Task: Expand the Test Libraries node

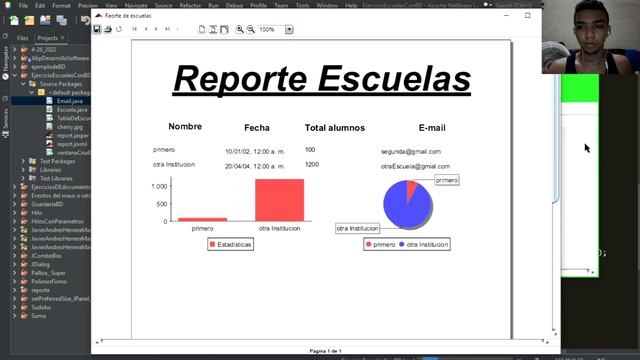Action: pyautogui.click(x=23, y=178)
